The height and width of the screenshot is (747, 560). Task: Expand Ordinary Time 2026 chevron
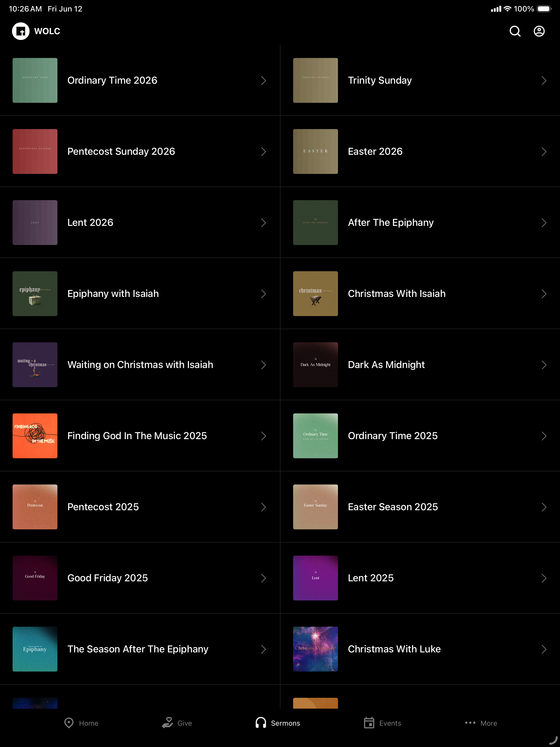point(263,80)
